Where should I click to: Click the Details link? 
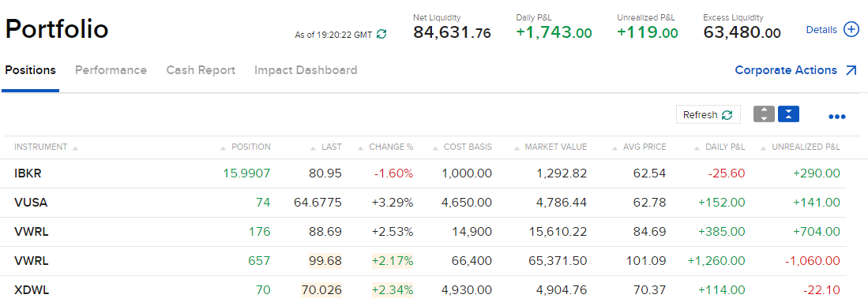pos(821,30)
